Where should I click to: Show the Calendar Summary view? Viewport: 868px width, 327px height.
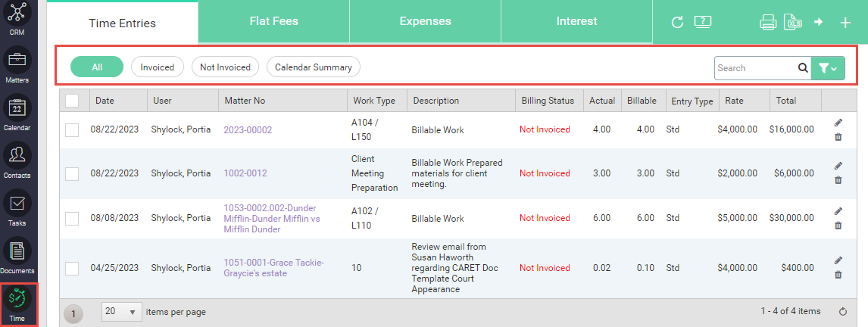click(x=314, y=67)
